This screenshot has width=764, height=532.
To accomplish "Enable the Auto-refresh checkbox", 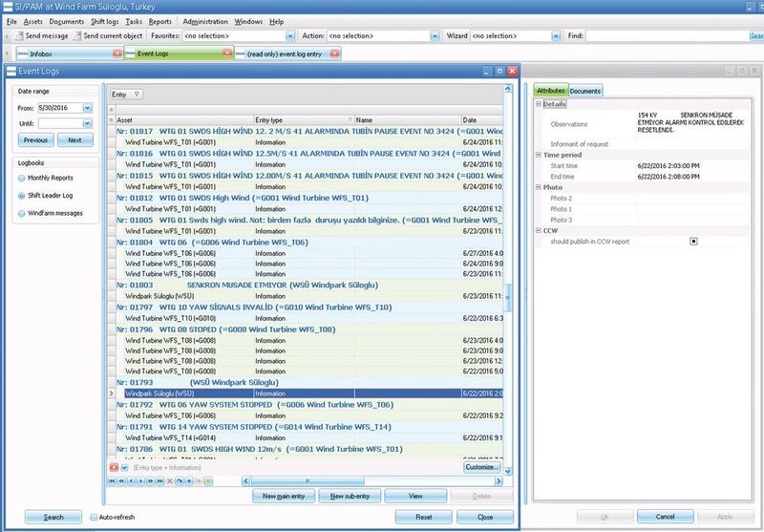I will tap(93, 517).
